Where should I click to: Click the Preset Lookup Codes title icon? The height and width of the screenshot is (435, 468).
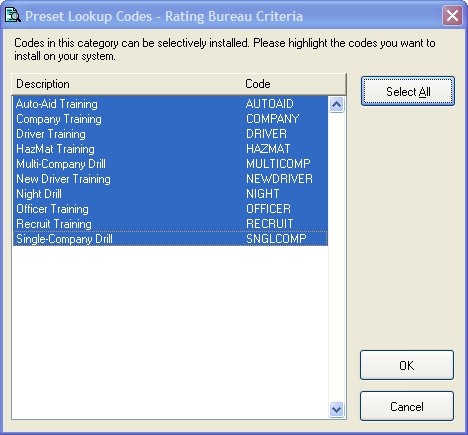click(13, 16)
